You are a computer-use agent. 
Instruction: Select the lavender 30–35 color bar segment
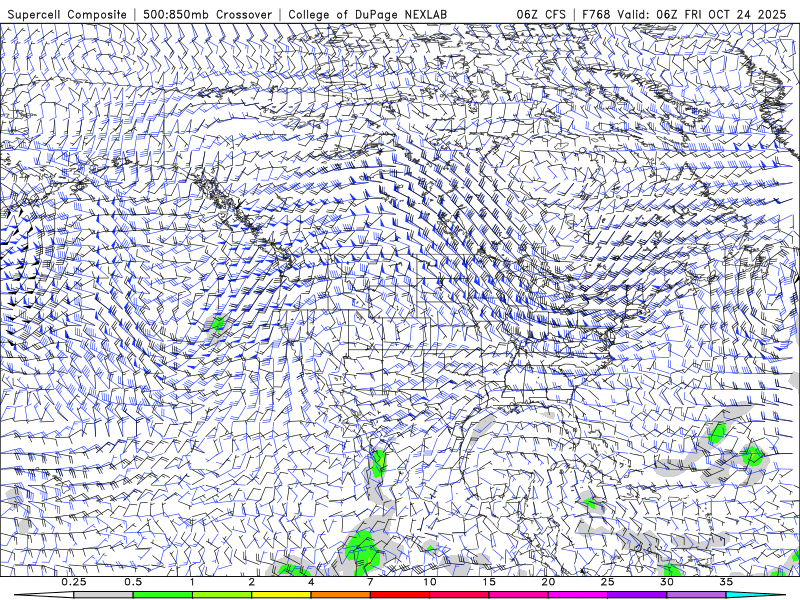[x=696, y=595]
